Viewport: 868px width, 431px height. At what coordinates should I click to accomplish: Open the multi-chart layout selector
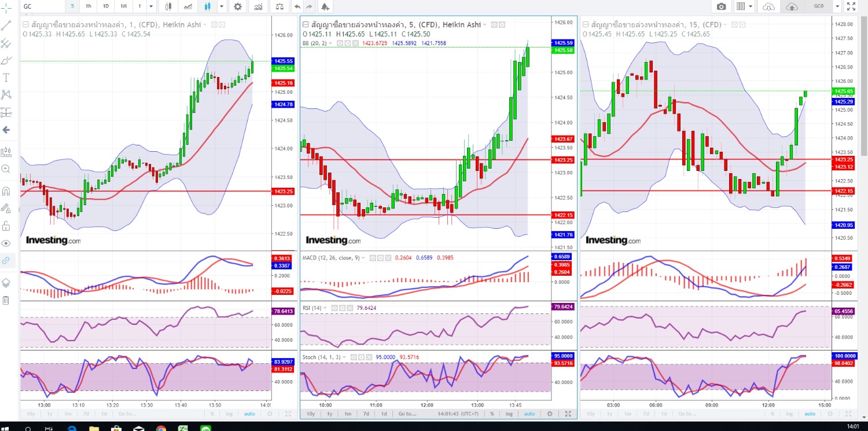[744, 6]
